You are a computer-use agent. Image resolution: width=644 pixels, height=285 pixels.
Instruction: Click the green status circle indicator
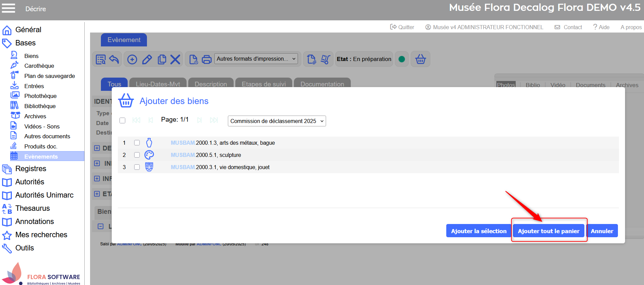pyautogui.click(x=402, y=59)
